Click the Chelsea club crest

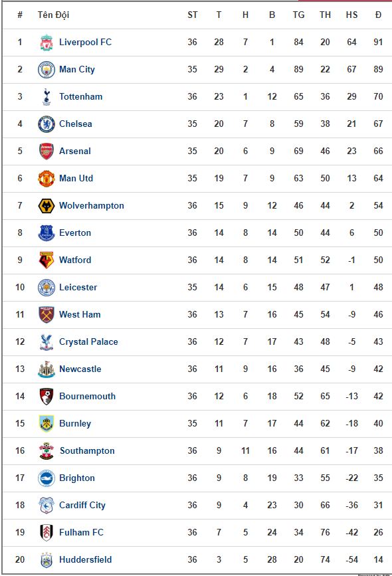tap(47, 124)
